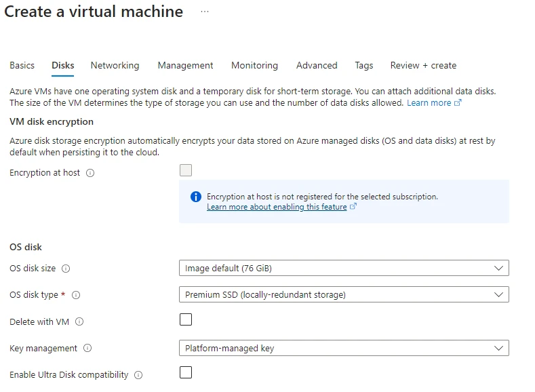
Task: Switch to the Basics tab
Action: click(x=22, y=66)
